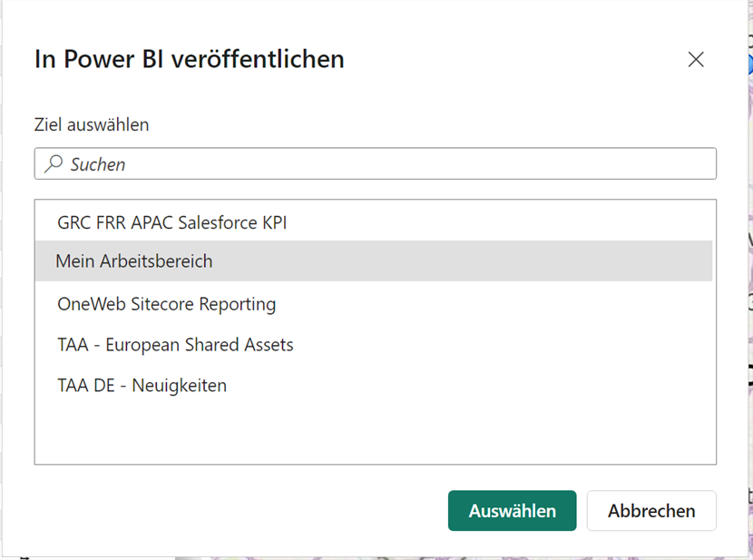
Task: Close the publish dialog with the X icon
Action: point(695,60)
